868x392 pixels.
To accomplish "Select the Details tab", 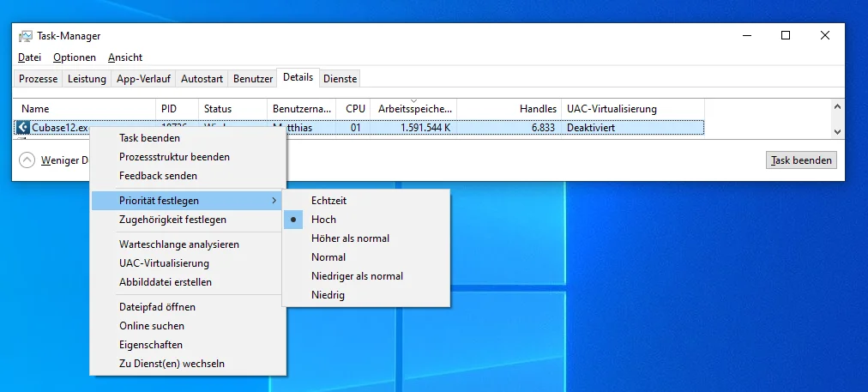I will (298, 77).
